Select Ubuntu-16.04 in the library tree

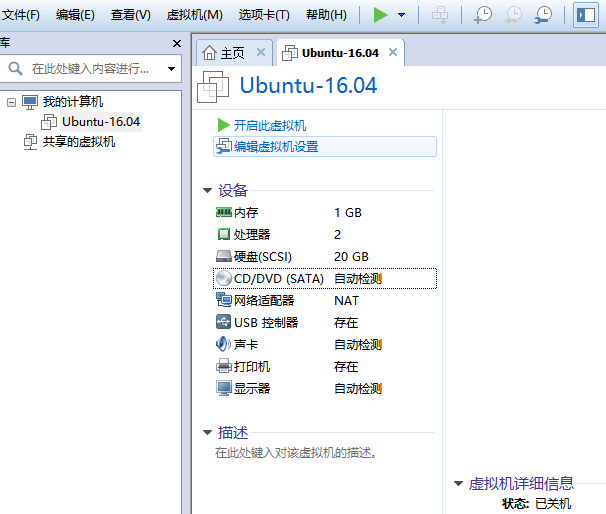pyautogui.click(x=101, y=122)
